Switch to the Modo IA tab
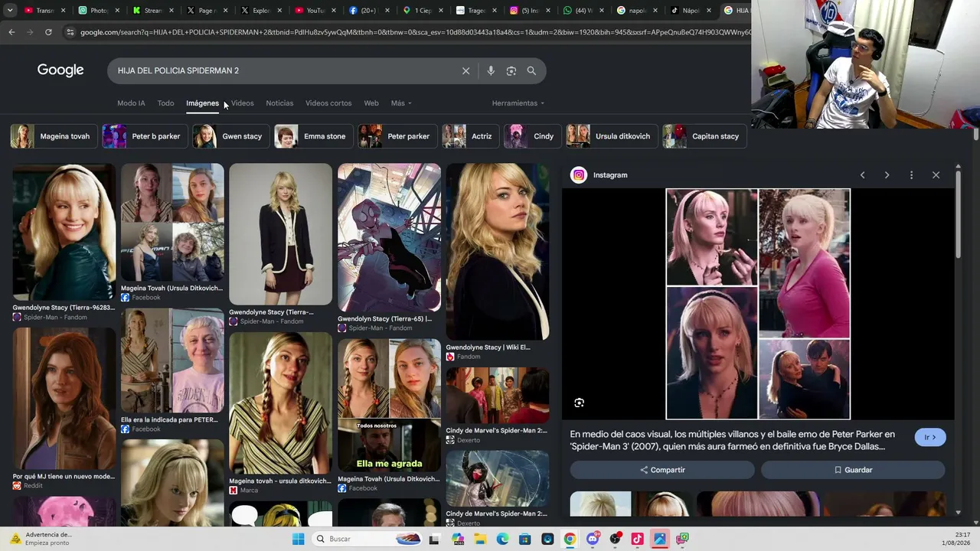The width and height of the screenshot is (980, 551). click(131, 103)
